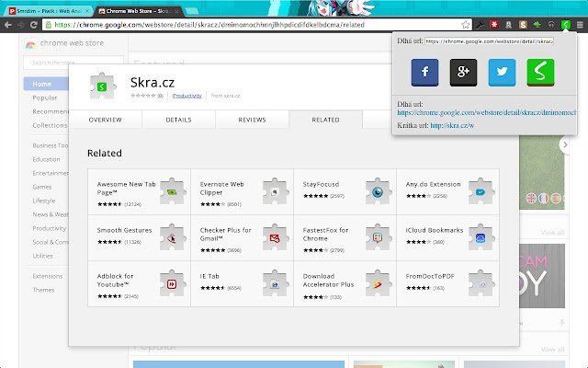The image size is (588, 368).
Task: Click the green tree extension icon
Action: (x=537, y=25)
